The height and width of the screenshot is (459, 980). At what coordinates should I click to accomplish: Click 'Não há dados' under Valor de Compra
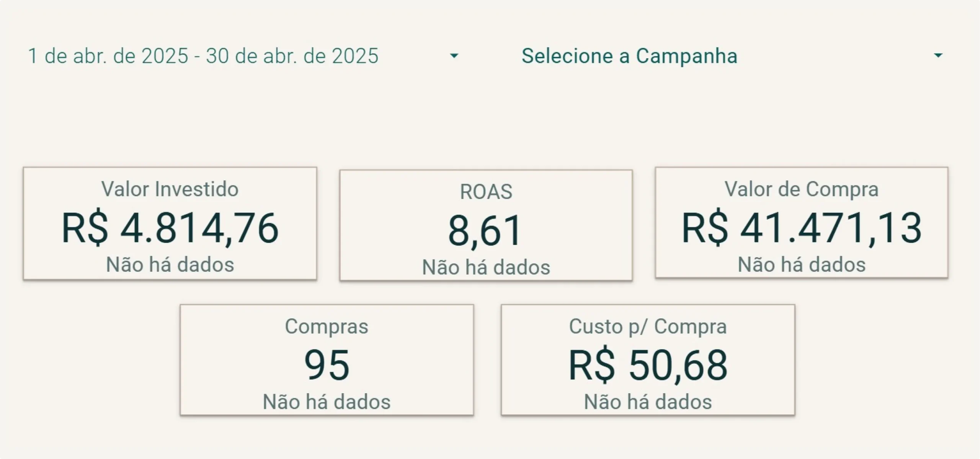802,265
